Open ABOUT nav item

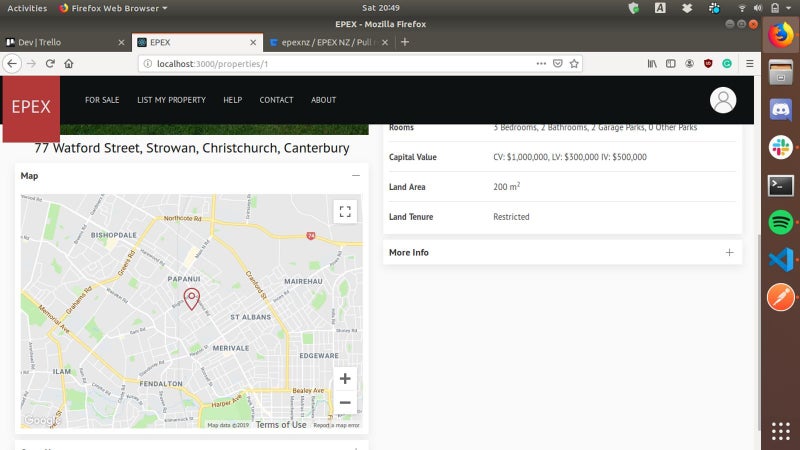click(323, 100)
